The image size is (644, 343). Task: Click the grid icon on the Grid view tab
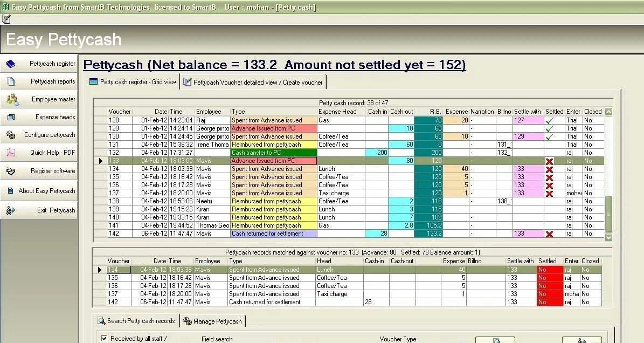tap(94, 82)
